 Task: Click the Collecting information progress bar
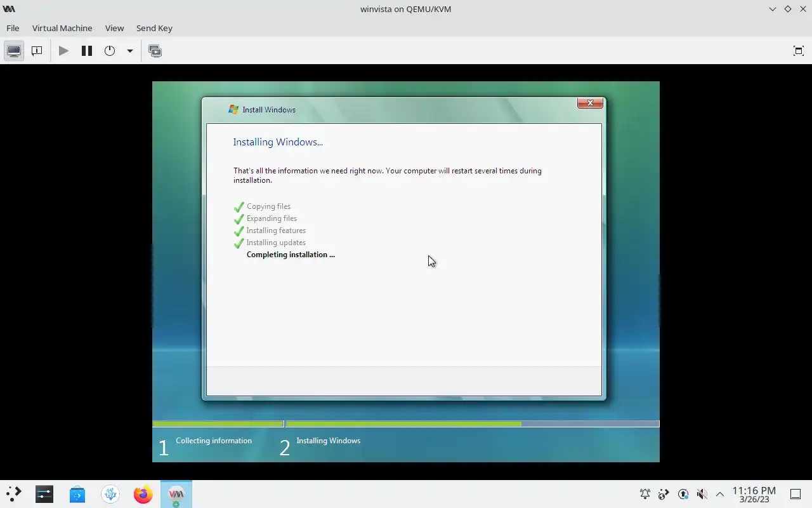[x=218, y=424]
